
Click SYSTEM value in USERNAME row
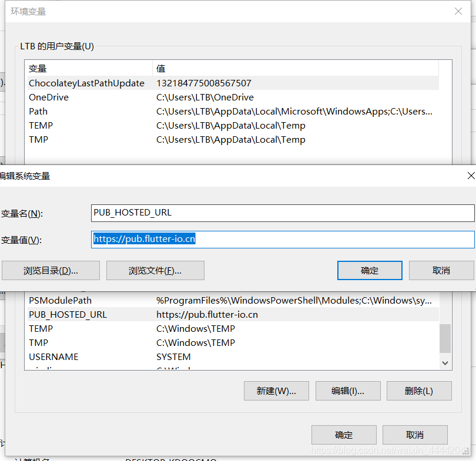[173, 356]
